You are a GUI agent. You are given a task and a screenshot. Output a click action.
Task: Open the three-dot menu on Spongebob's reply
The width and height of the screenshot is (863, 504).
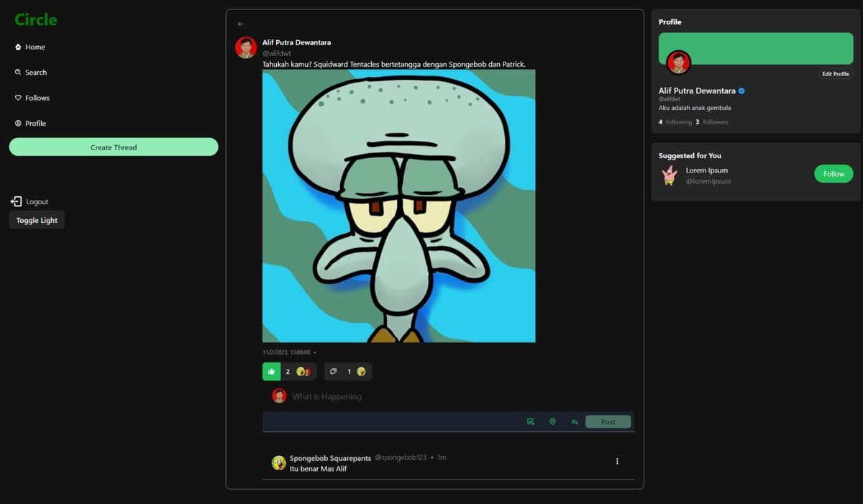[x=617, y=461]
